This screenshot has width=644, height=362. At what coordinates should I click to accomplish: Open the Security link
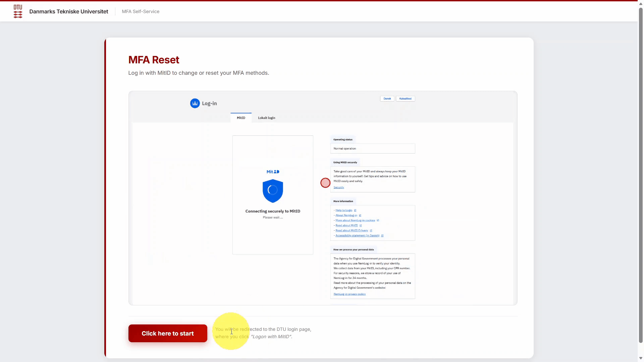(x=339, y=187)
